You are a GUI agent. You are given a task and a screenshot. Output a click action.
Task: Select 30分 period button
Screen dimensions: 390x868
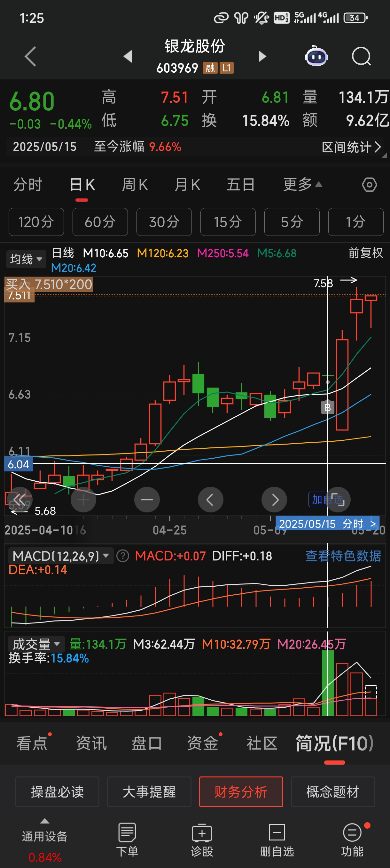coord(164,222)
